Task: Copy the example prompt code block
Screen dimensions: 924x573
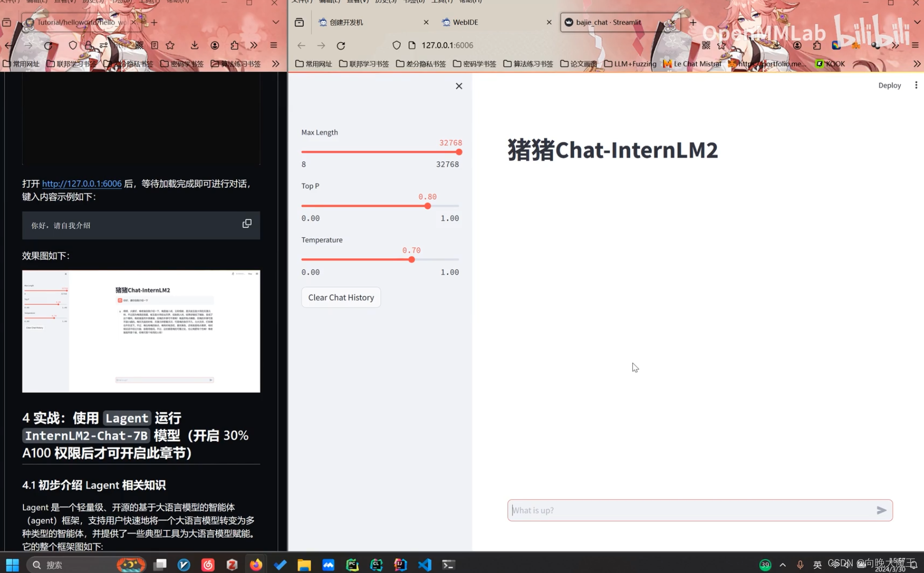Action: point(247,224)
